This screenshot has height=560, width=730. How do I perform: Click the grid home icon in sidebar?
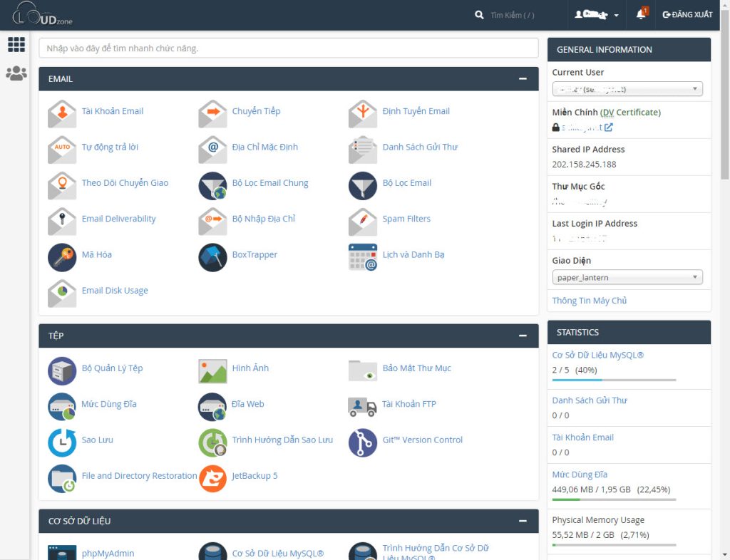point(16,45)
